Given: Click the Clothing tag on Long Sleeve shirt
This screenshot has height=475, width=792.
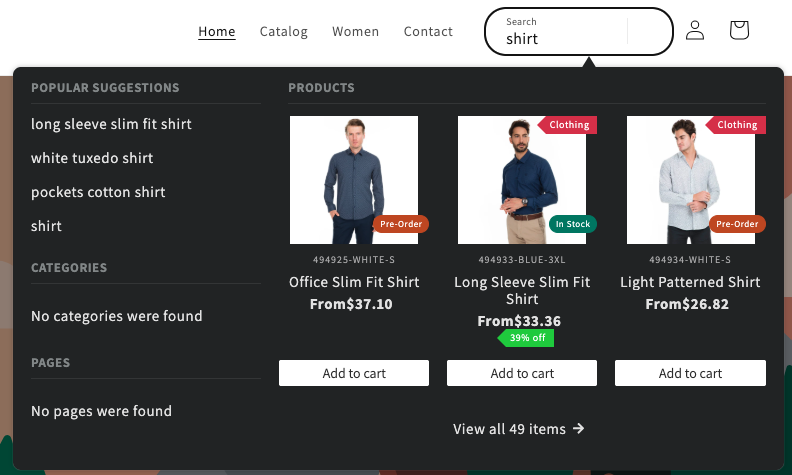Looking at the screenshot, I should pyautogui.click(x=568, y=125).
